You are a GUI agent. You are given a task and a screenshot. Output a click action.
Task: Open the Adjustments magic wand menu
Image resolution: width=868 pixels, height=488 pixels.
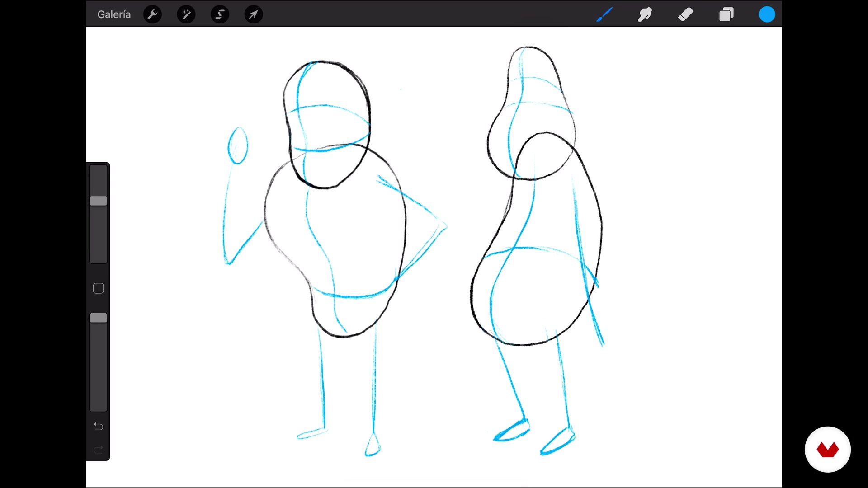[x=186, y=14]
